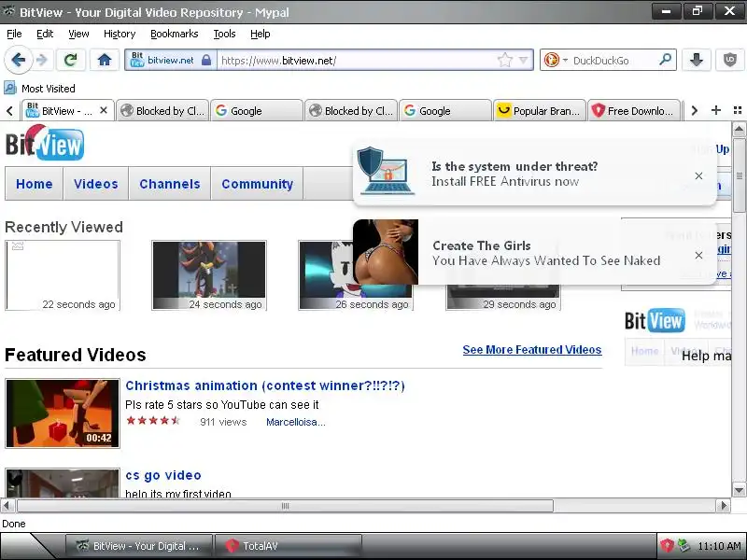Click the horizontal scrollbar thumb

pos(285,505)
